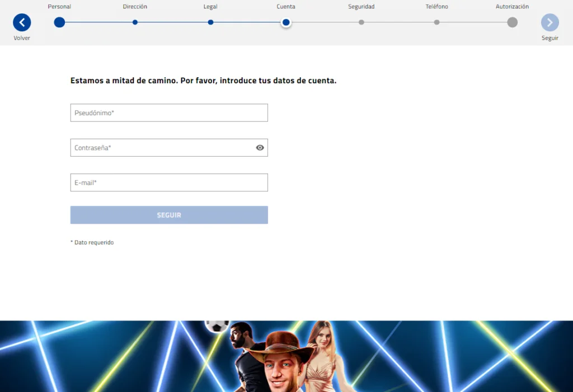Toggle password visibility eye icon
Viewport: 573px width, 392px height.
pos(260,148)
